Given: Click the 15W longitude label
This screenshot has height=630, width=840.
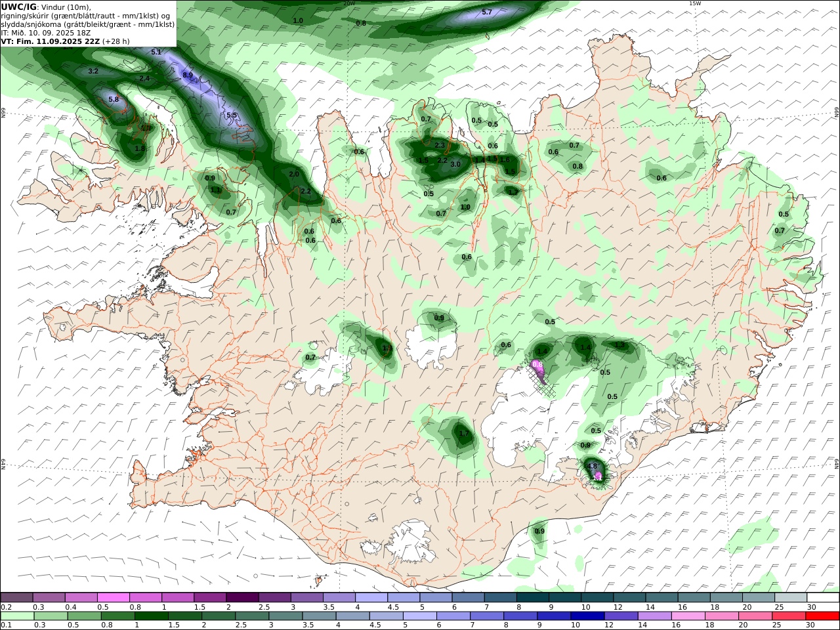Looking at the screenshot, I should pos(695,3).
